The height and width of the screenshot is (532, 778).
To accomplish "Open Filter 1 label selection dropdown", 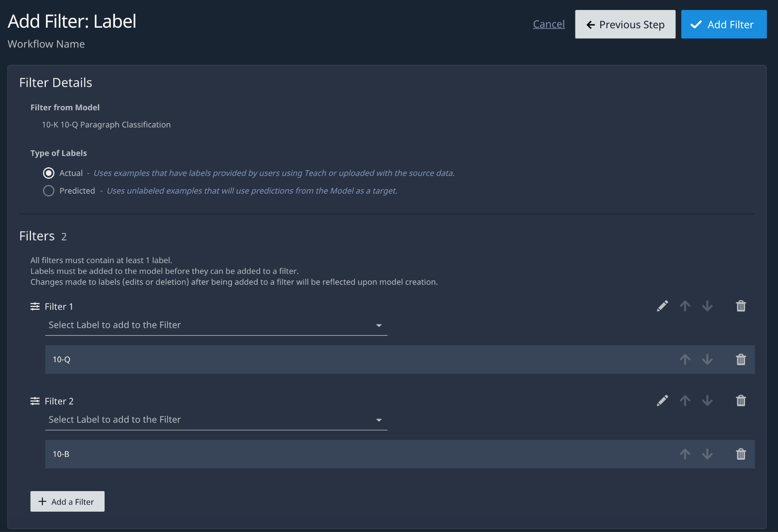I will (x=216, y=325).
